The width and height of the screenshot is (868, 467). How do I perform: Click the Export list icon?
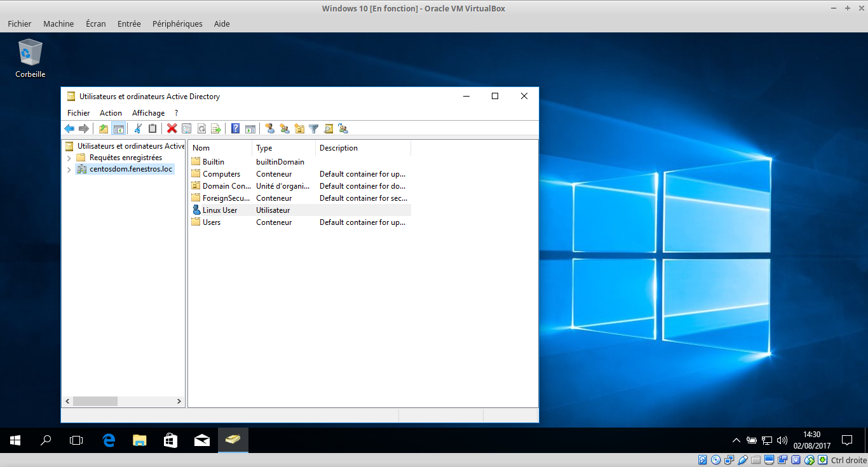[x=216, y=128]
